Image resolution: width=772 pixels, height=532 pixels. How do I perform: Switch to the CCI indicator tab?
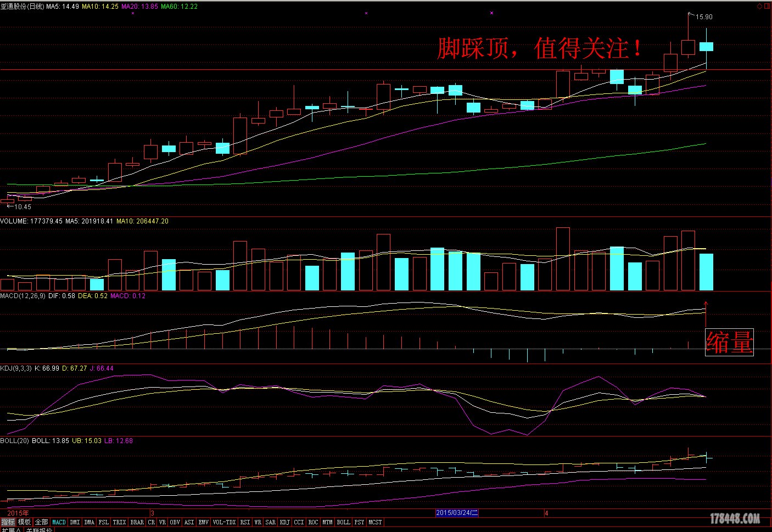click(x=299, y=522)
